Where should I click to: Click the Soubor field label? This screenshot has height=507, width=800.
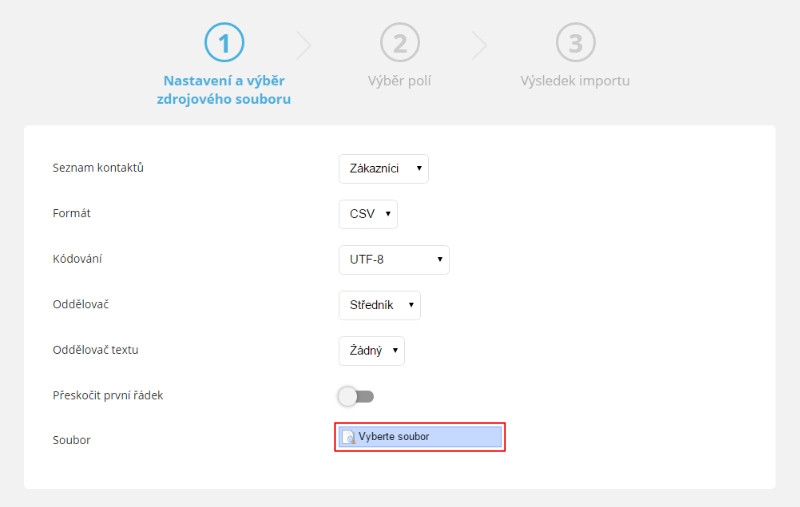(x=71, y=440)
